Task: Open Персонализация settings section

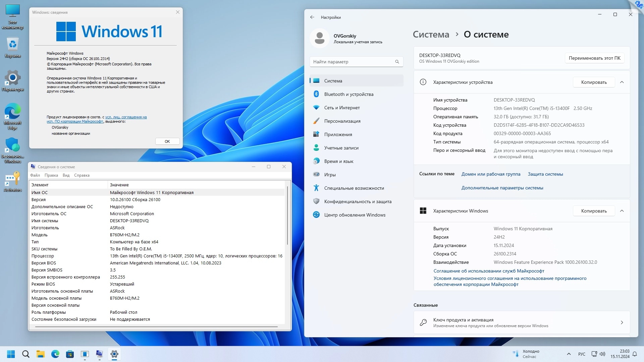Action: pos(342,121)
